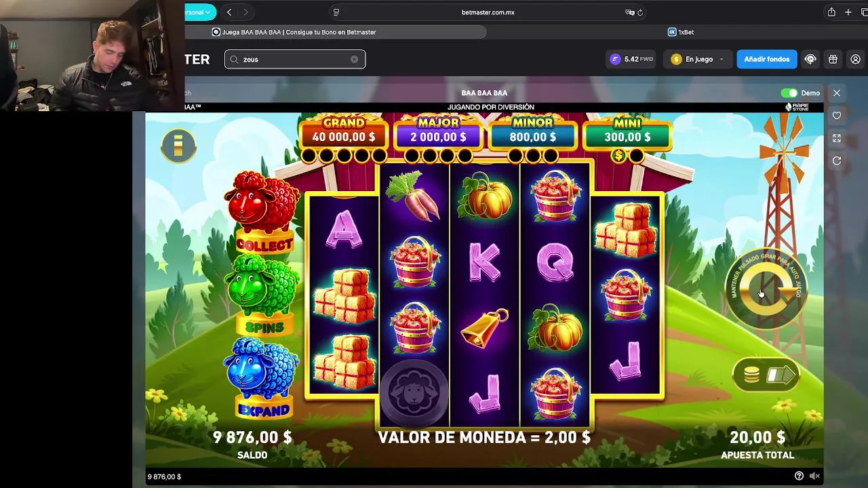Viewport: 868px width, 488px height.
Task: Clear the zeus search field
Action: point(354,59)
